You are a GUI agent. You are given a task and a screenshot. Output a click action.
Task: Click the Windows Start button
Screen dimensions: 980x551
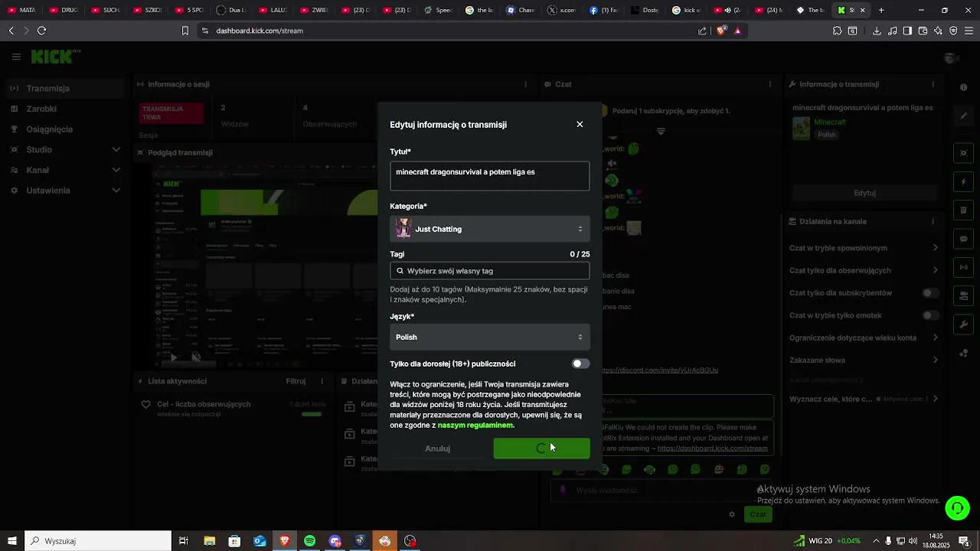[11, 541]
